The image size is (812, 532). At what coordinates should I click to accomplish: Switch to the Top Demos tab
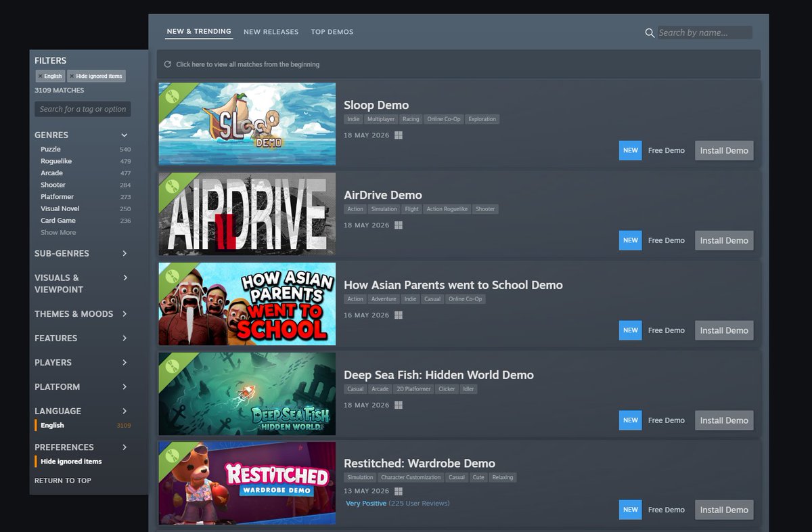[332, 32]
